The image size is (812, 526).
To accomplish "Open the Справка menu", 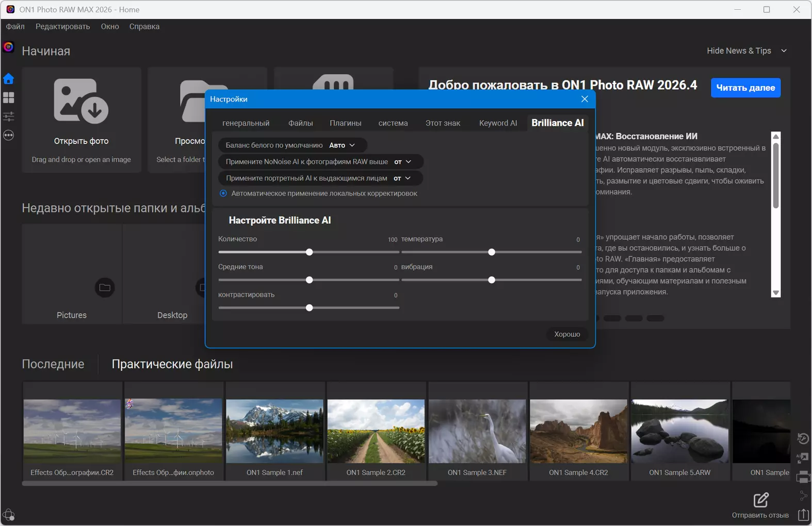I will (144, 26).
